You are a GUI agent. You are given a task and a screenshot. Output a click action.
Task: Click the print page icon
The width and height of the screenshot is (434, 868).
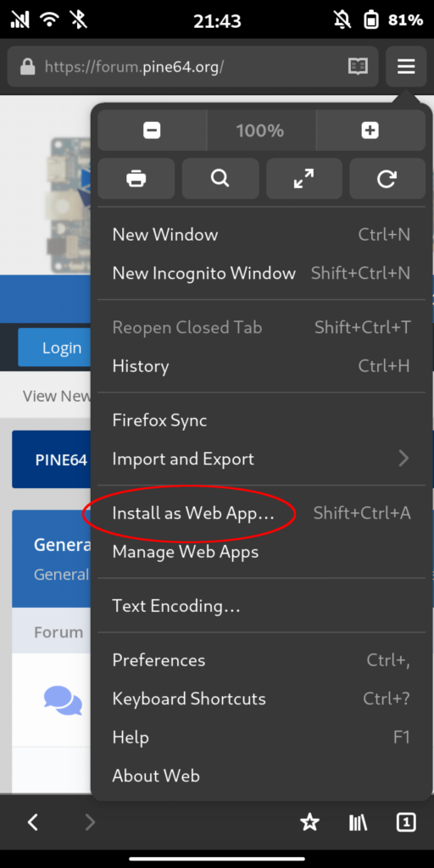click(136, 179)
